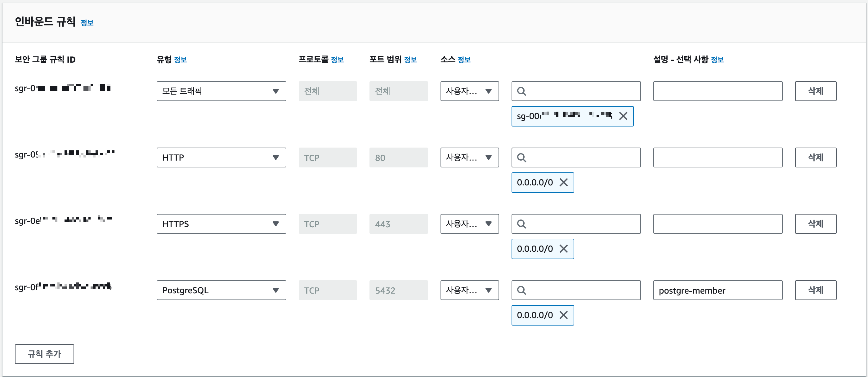Click the postgre-member description field
868x377 pixels.
point(718,290)
